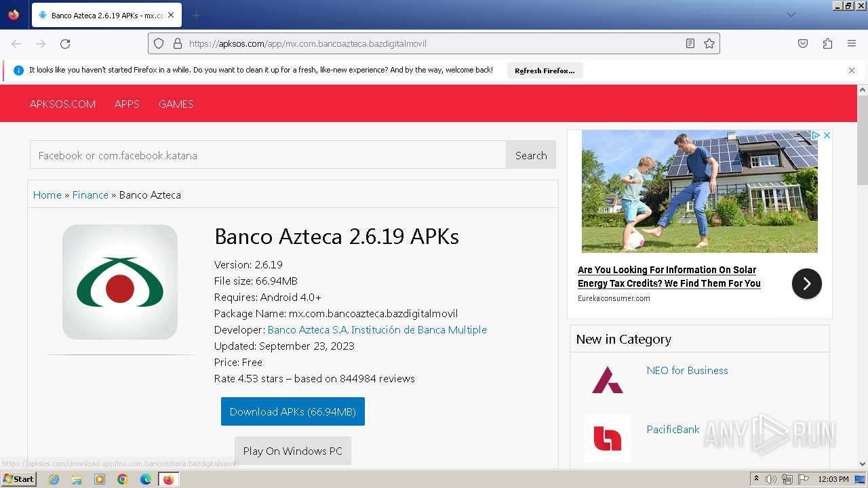Open AdChoices info triangle icon
Screen dimensions: 868x488
point(816,136)
